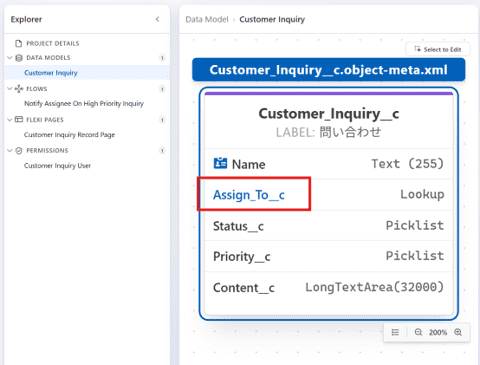This screenshot has width=480, height=365.
Task: Open Notify Assignee On High Priority Inquiry flow
Action: (84, 104)
